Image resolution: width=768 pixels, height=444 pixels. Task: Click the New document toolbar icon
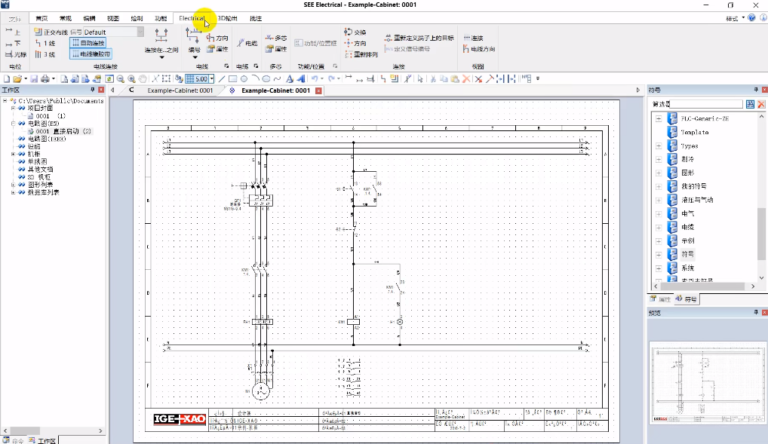point(6,79)
